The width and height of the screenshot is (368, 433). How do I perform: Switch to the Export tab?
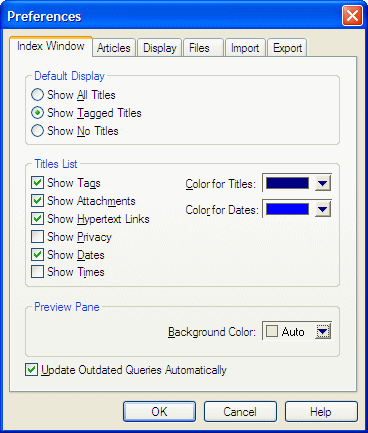point(287,48)
